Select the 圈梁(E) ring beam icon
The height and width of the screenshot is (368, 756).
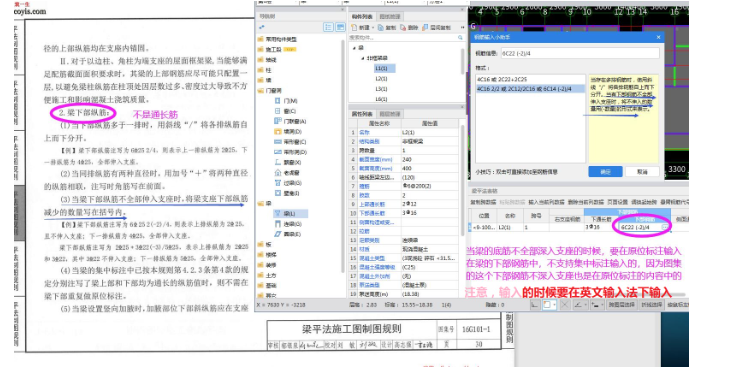point(278,234)
